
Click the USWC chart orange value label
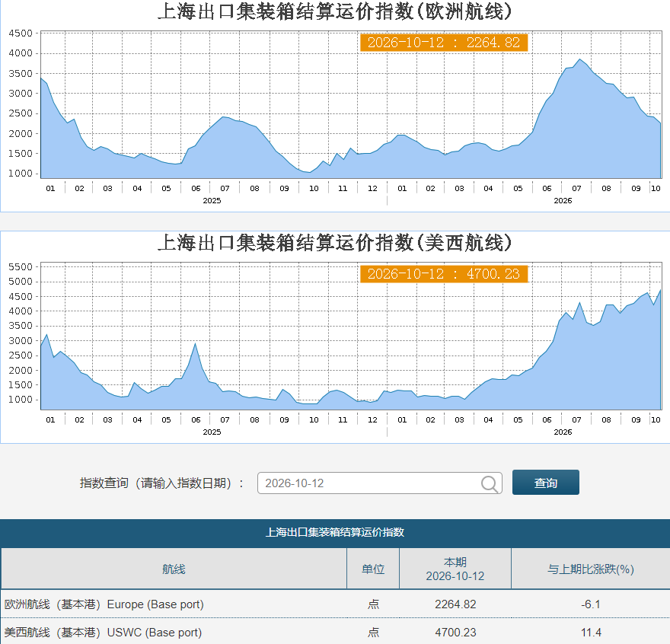tap(444, 274)
